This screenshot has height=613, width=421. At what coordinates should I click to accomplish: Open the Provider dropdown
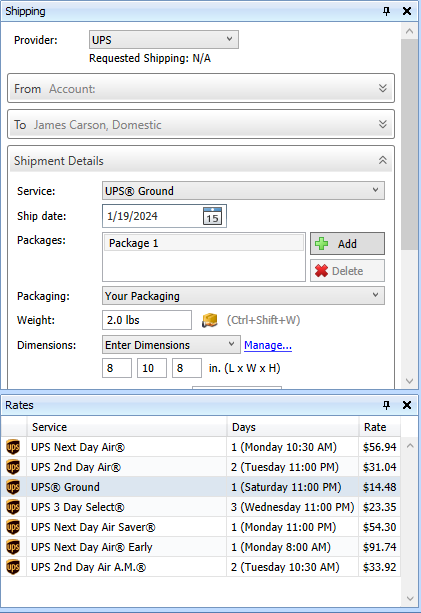(164, 39)
